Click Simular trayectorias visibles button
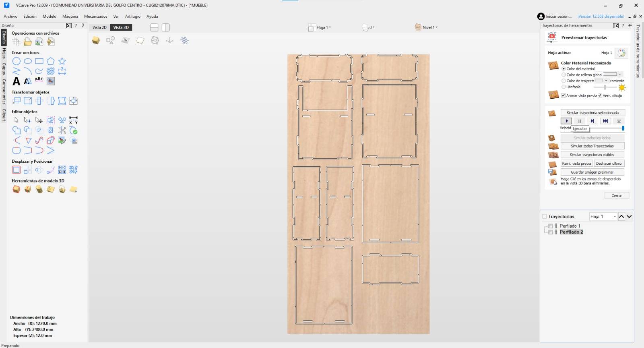 pos(592,155)
